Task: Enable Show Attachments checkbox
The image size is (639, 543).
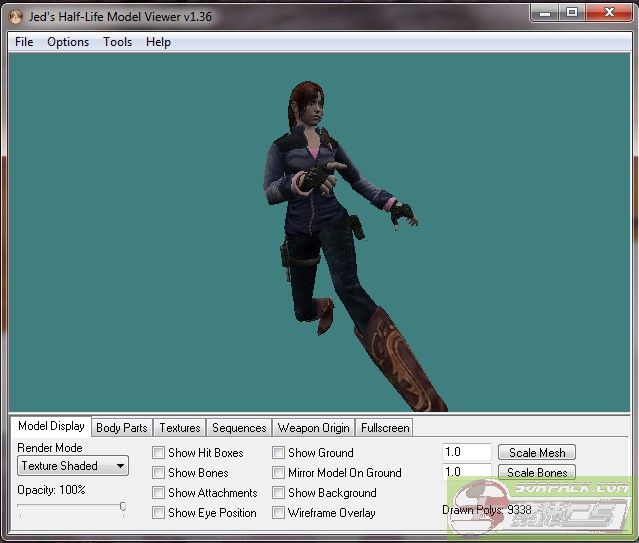Action: [158, 493]
